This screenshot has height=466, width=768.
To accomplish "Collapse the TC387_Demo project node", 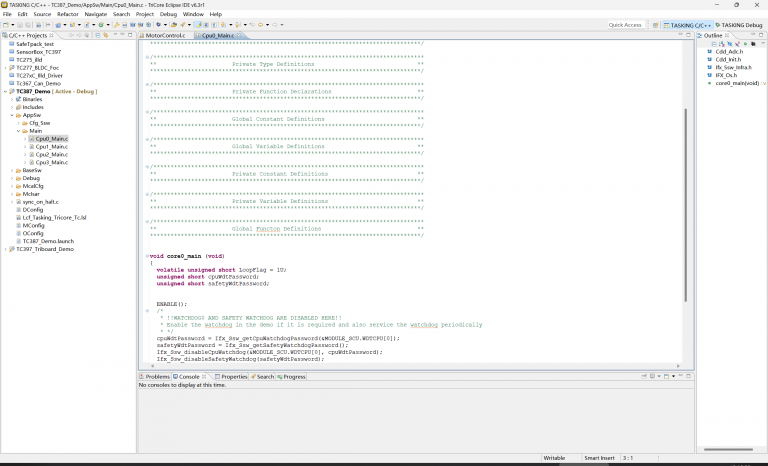I will tap(5, 91).
